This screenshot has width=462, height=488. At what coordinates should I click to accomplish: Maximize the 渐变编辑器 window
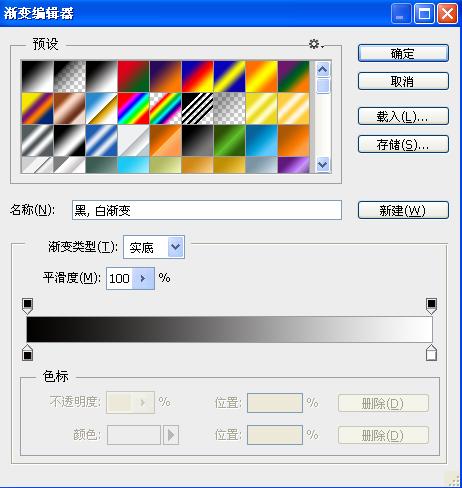pyautogui.click(x=424, y=14)
